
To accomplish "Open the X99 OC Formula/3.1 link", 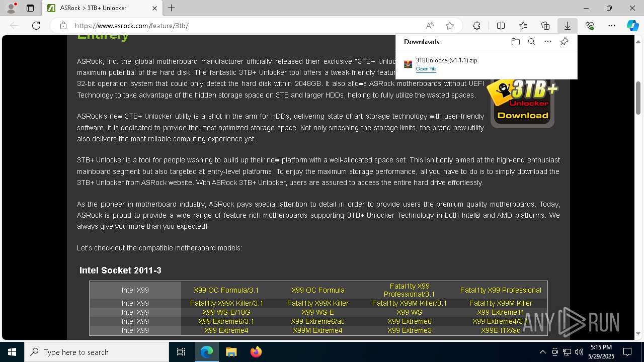I will [x=226, y=290].
